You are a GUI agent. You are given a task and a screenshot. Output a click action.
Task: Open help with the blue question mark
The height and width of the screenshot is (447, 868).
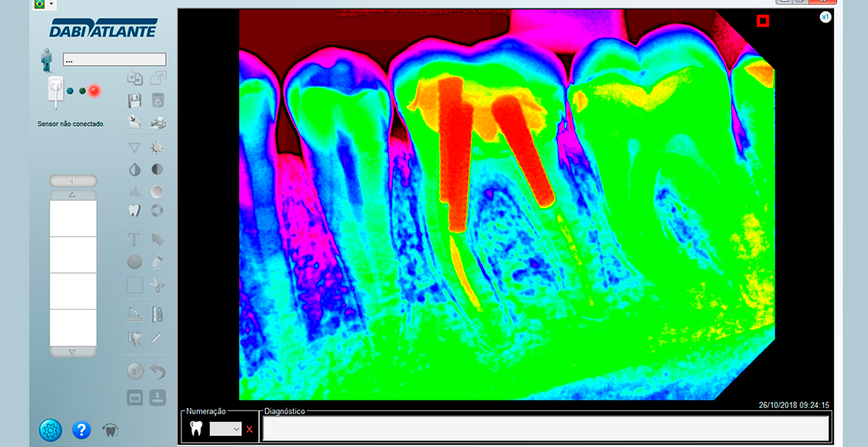pyautogui.click(x=81, y=430)
